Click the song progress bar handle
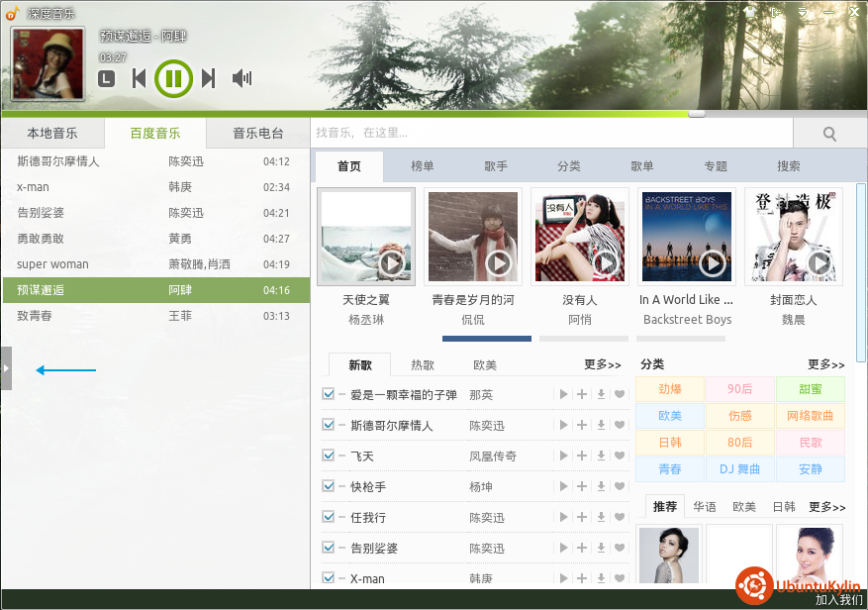Viewport: 868px width, 610px height. pos(697,114)
